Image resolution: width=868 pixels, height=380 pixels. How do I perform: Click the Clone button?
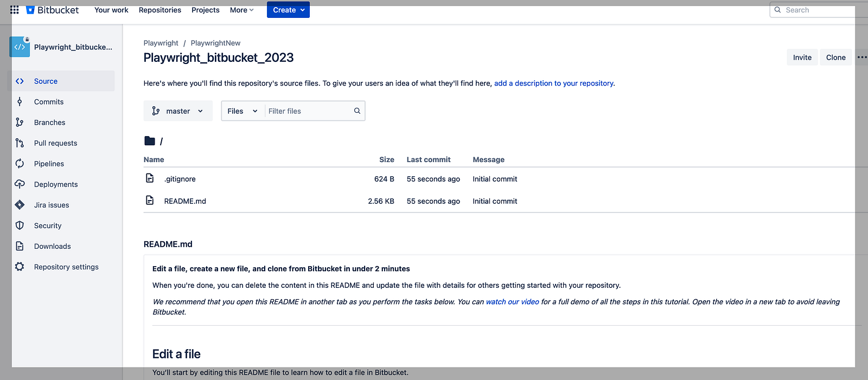tap(835, 57)
